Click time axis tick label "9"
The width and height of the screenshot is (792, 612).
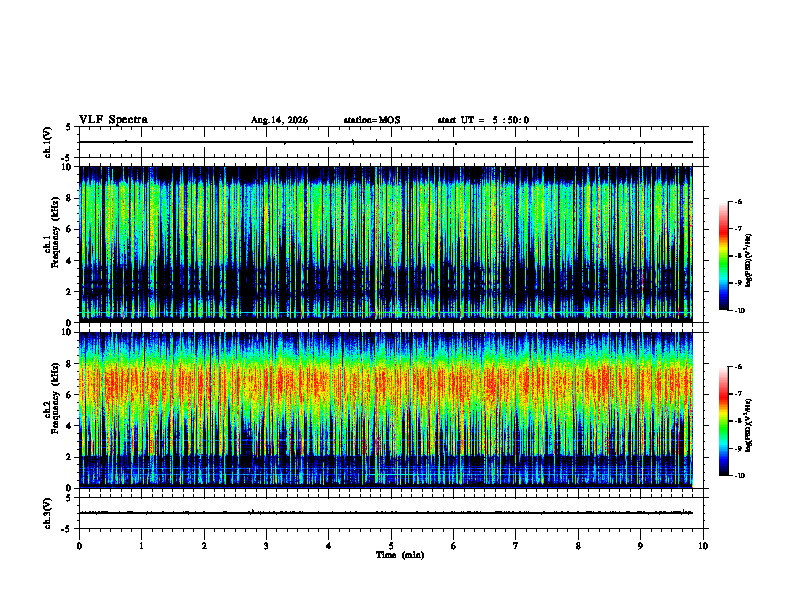pos(640,546)
